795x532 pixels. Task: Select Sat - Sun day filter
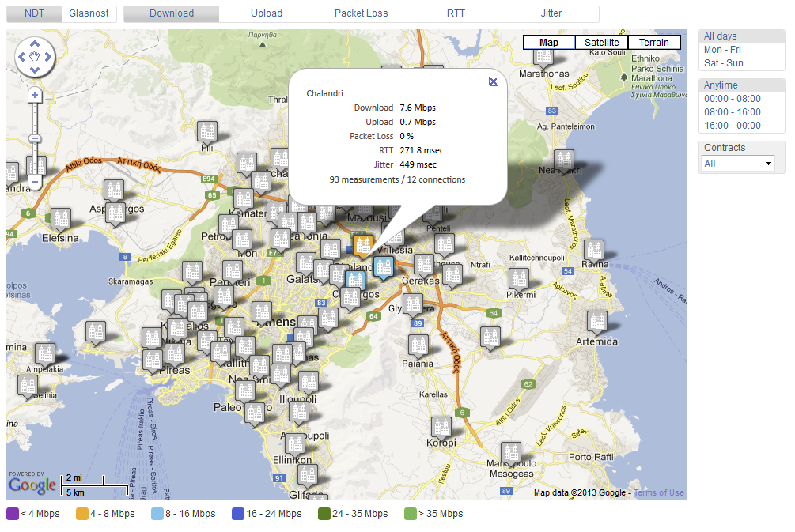pos(723,63)
